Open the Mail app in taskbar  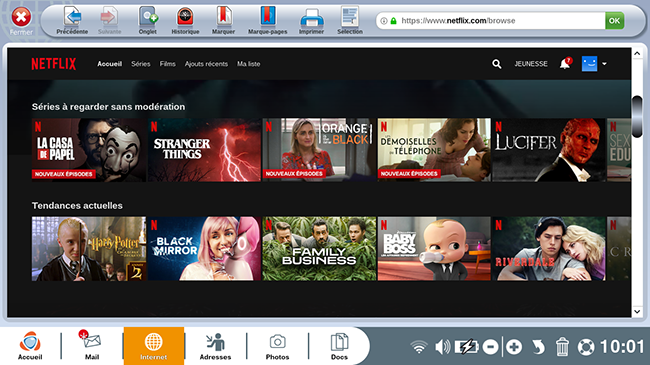92,346
